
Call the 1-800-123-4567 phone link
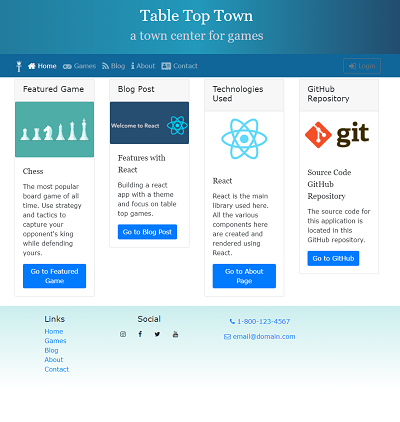[x=260, y=321]
